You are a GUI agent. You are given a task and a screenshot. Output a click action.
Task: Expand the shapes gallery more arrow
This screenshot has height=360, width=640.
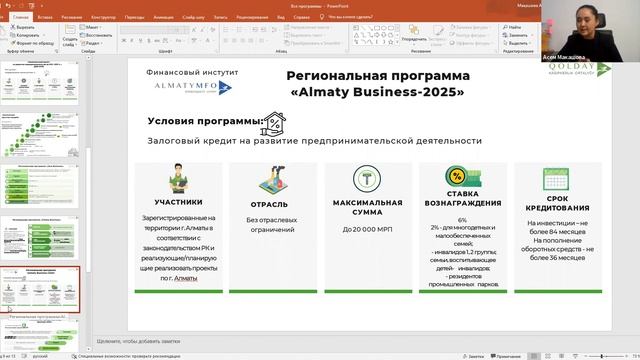click(x=398, y=42)
